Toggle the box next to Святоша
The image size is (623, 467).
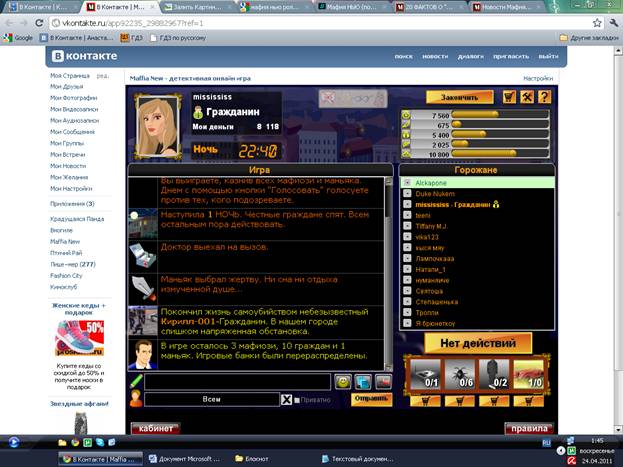(x=407, y=291)
